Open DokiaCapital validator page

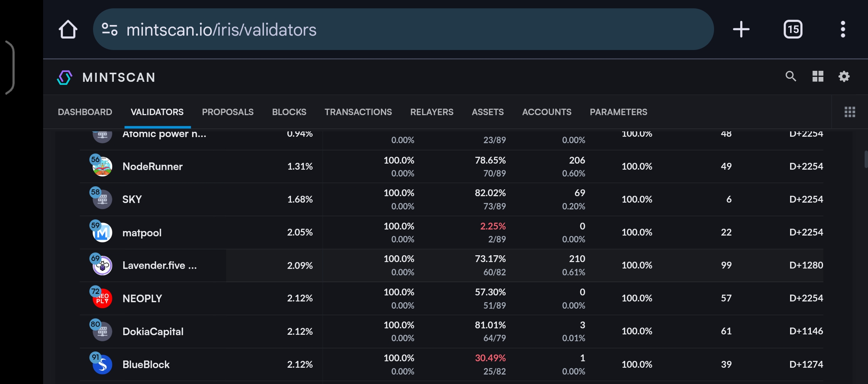[153, 331]
